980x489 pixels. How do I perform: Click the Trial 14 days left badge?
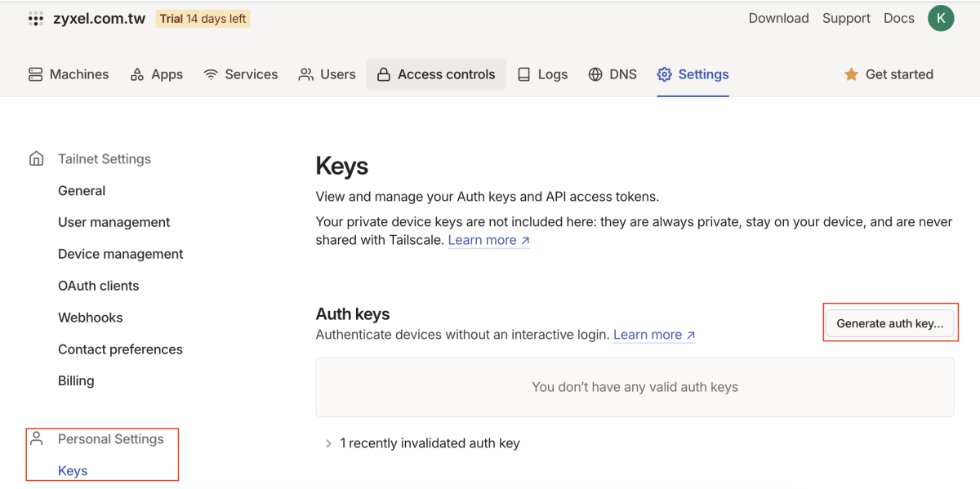[203, 19]
